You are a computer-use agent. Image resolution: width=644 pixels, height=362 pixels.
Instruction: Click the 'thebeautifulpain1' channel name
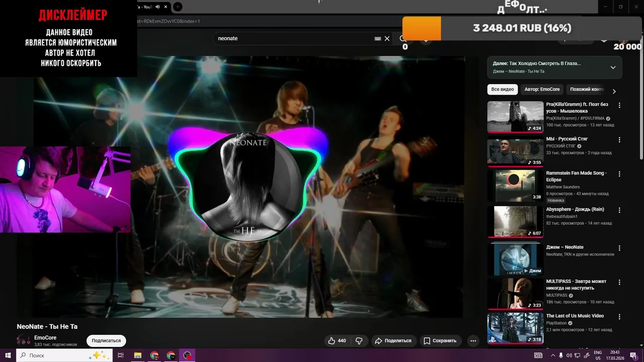tap(561, 216)
